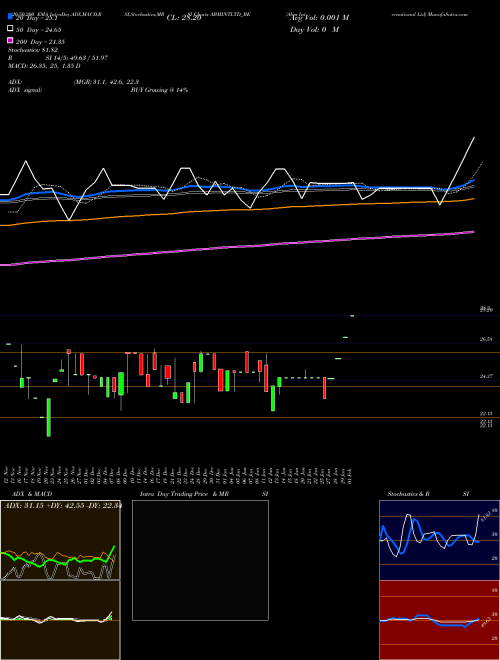Click the '50 Day - 24.65' legend text
This screenshot has width=500, height=660.
pyautogui.click(x=38, y=30)
